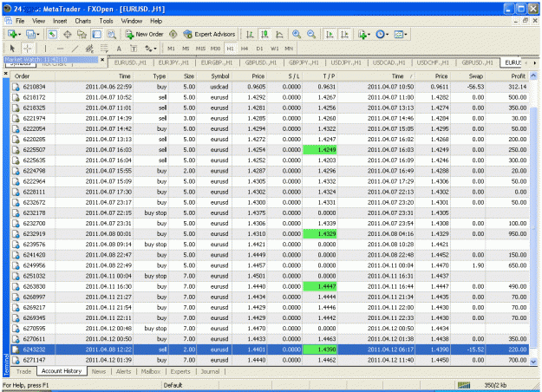The height and width of the screenshot is (392, 542).
Task: Switch chart to Line Chart mode
Action: tap(279, 34)
